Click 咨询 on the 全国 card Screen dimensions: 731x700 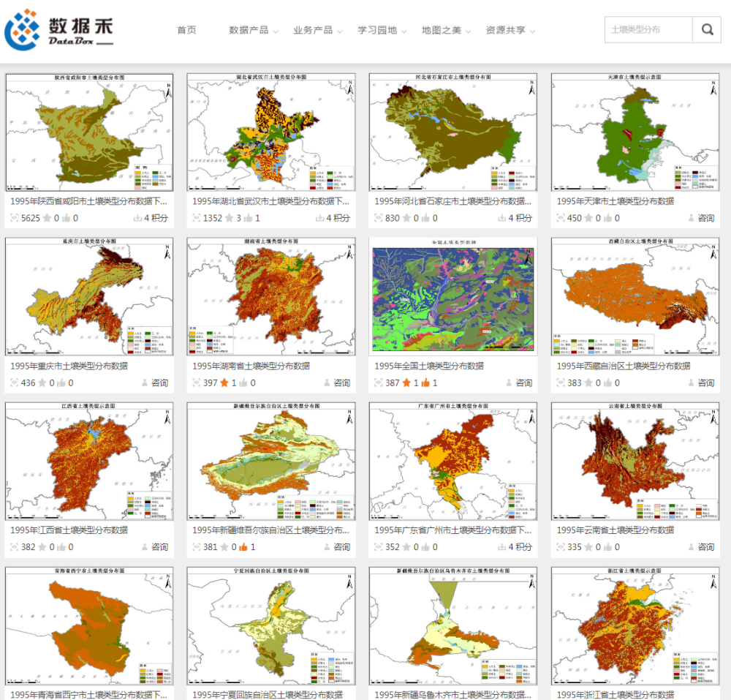[x=524, y=383]
